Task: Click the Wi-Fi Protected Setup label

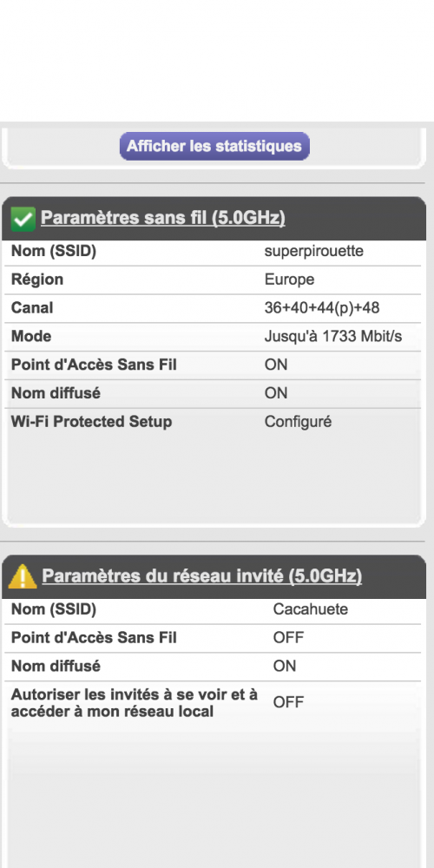Action: pyautogui.click(x=91, y=422)
